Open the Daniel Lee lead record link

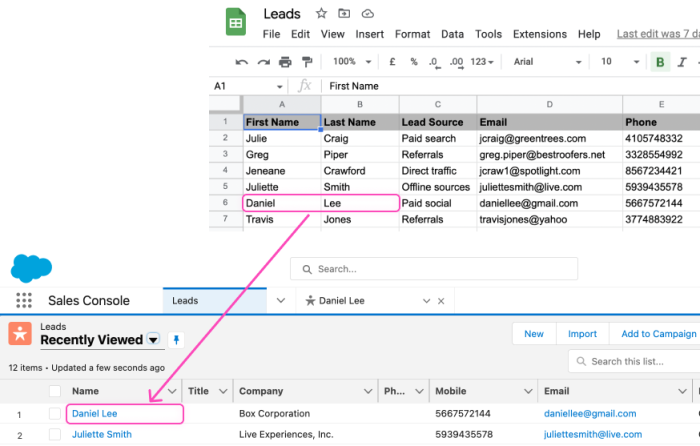tap(95, 414)
